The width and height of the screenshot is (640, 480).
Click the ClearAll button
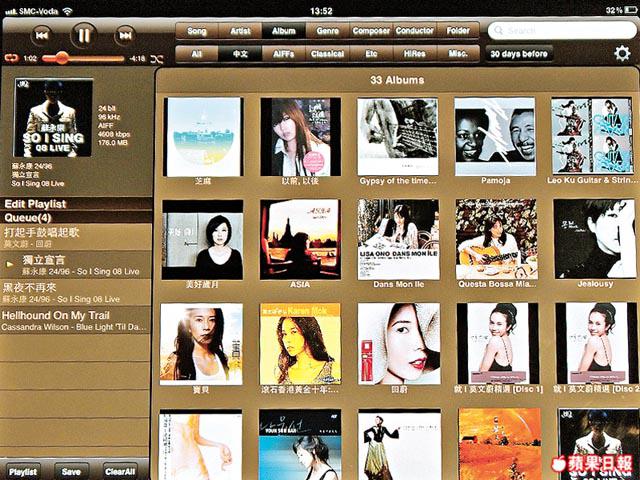point(120,471)
